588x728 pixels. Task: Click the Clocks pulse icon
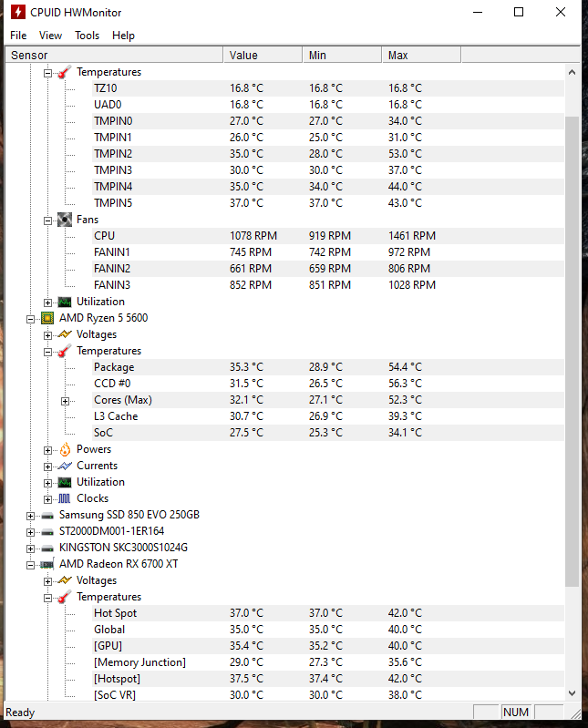click(x=65, y=498)
